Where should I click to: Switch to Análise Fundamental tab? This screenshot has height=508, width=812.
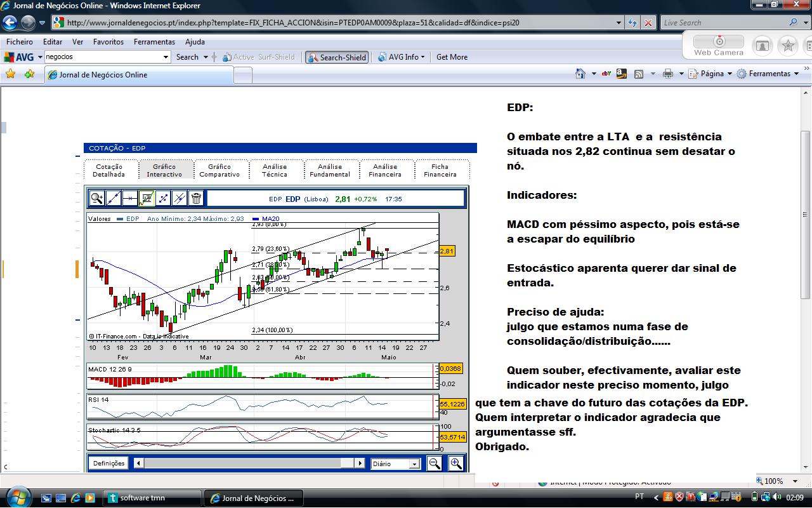[x=330, y=170]
